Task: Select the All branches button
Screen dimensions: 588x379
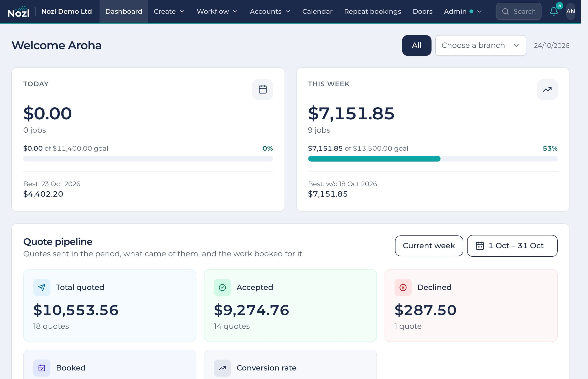Action: click(417, 45)
